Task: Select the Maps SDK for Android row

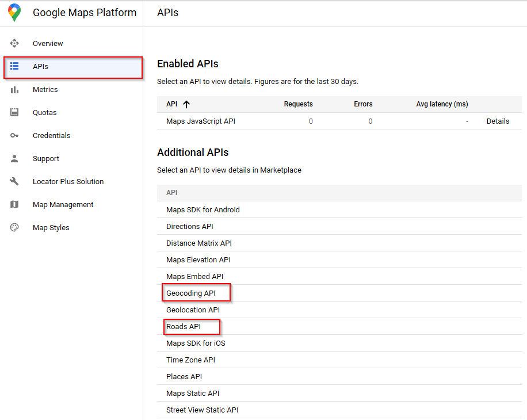Action: [201, 209]
